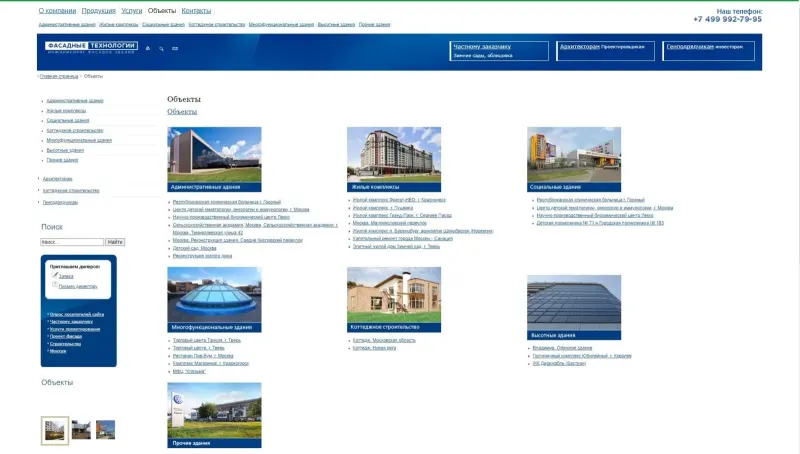Viewport: 800px width, 454px height.
Task: Open Продукция menu item
Action: (x=98, y=11)
